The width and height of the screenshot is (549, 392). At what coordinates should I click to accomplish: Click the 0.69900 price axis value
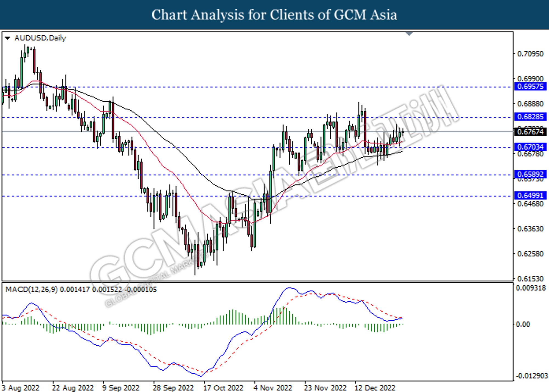(530, 79)
